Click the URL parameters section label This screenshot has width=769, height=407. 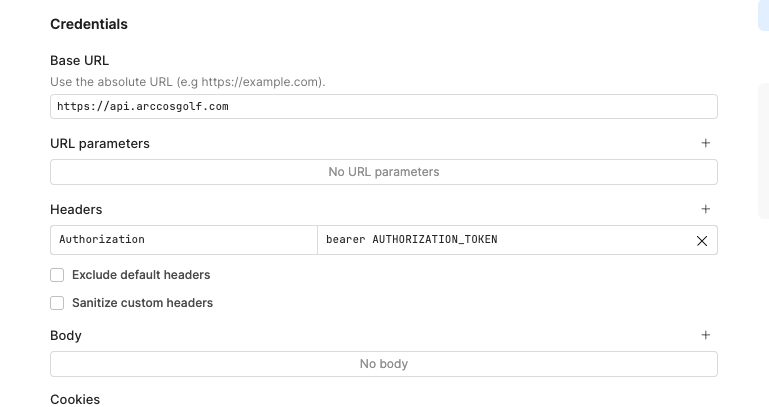(x=100, y=143)
